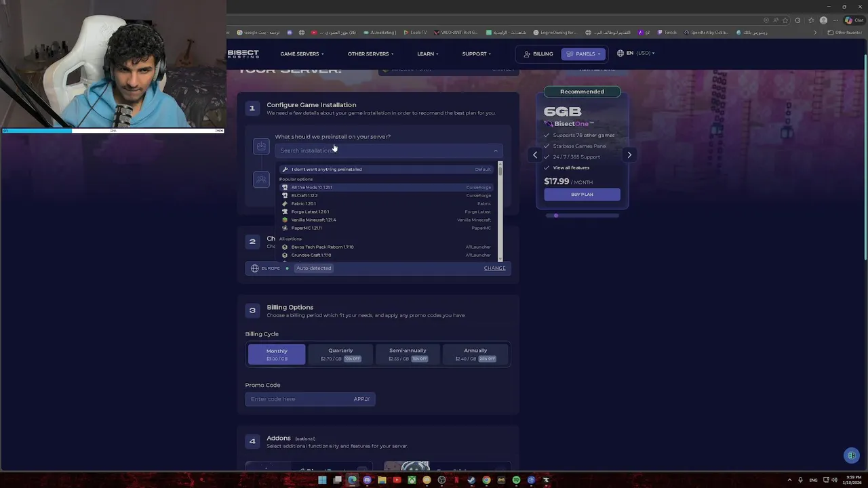Click CHANGE next to Europe location
868x488 pixels.
tap(495, 268)
